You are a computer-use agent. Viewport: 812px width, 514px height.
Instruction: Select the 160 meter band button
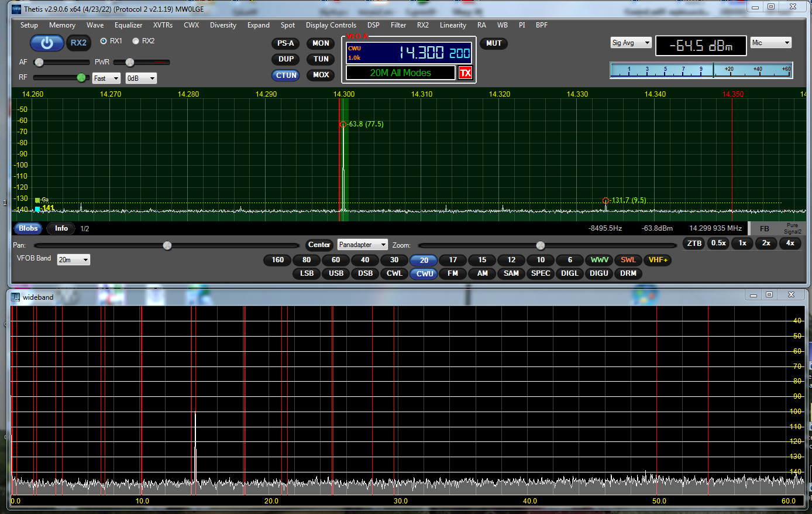[278, 260]
